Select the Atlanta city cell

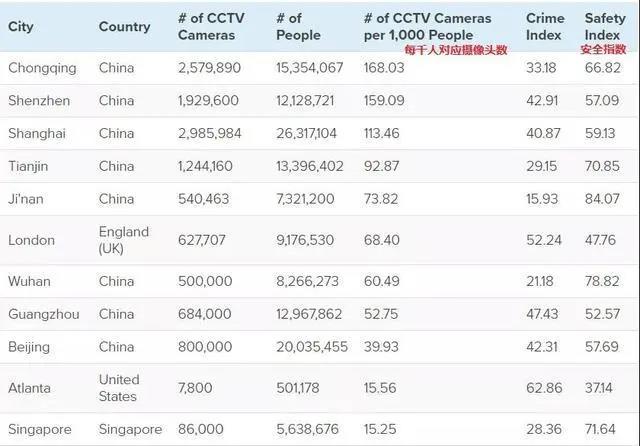[29, 388]
